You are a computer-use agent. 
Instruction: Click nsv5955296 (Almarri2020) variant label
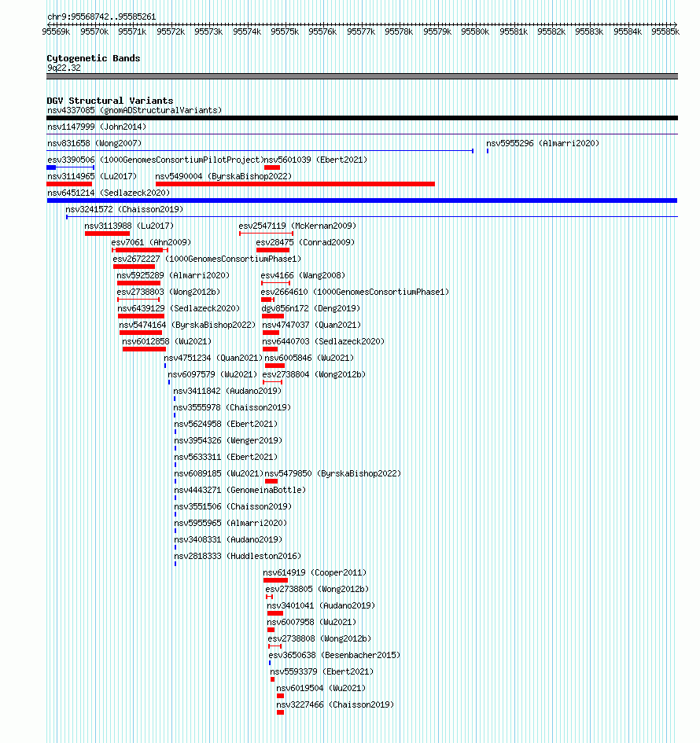click(x=543, y=144)
